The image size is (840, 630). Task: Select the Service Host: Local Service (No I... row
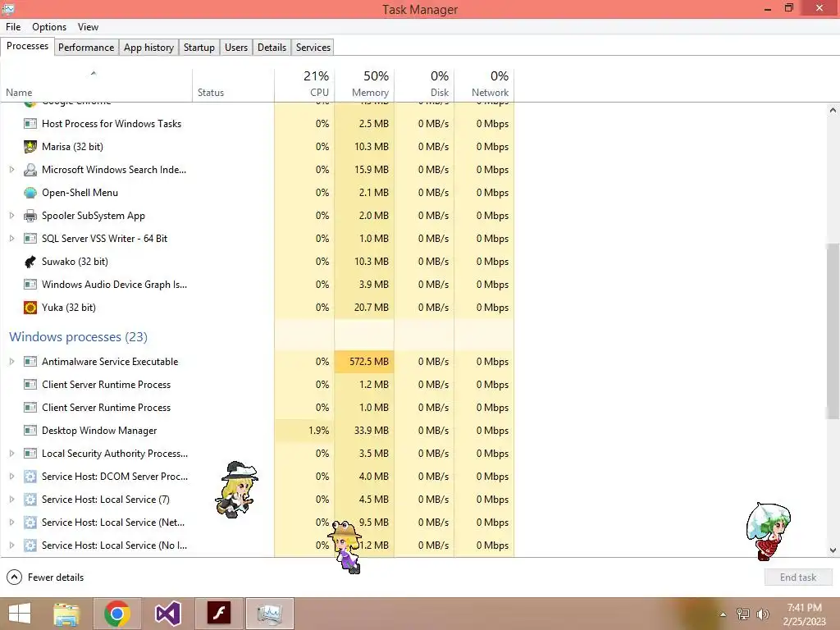point(257,546)
